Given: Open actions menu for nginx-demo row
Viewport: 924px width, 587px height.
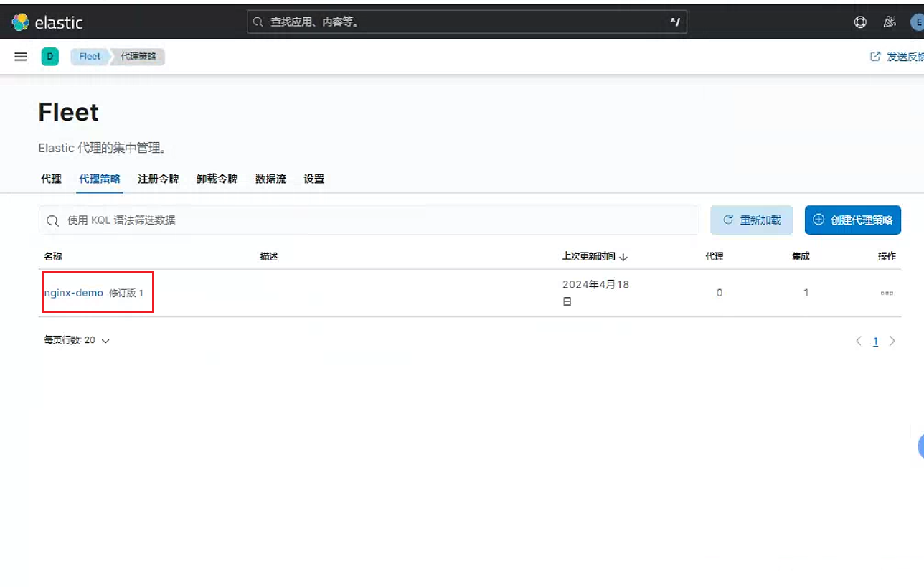Looking at the screenshot, I should 887,293.
